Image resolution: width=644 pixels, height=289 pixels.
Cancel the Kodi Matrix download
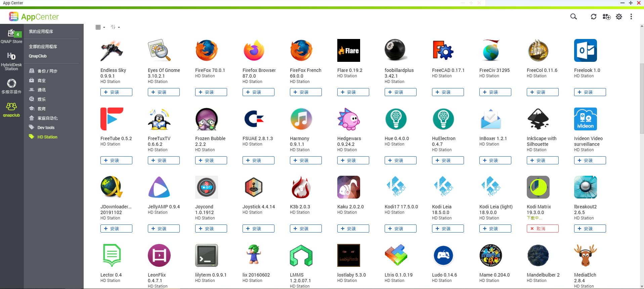pyautogui.click(x=543, y=229)
